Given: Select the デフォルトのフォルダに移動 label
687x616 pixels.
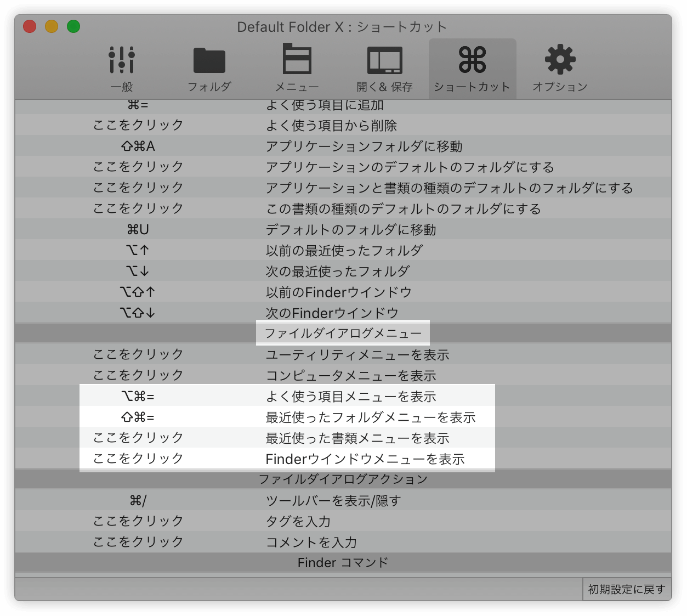Looking at the screenshot, I should pyautogui.click(x=351, y=230).
